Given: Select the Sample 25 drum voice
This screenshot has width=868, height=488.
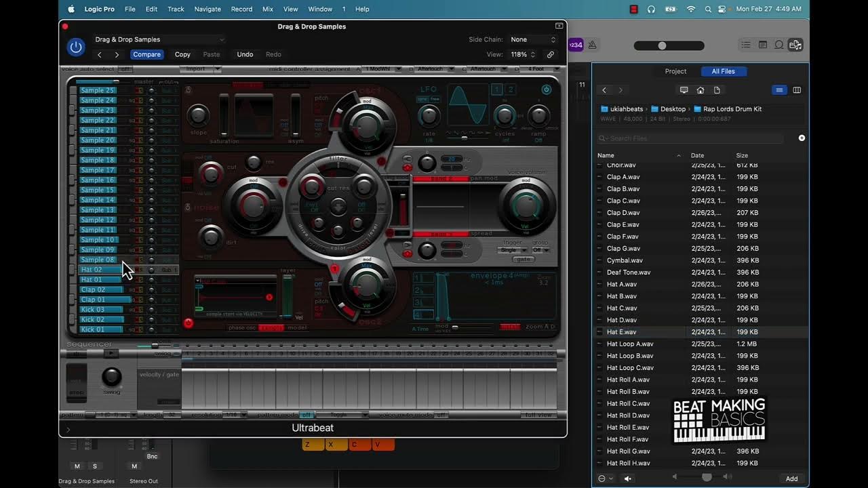Looking at the screenshot, I should point(98,90).
